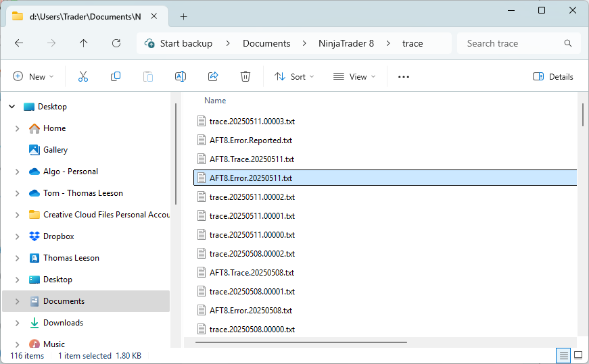The image size is (589, 364).
Task: Open Dropbox in the navigation pane
Action: point(59,236)
